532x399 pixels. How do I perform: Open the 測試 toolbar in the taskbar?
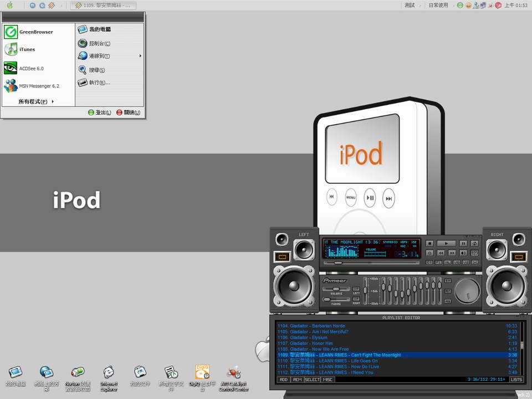click(x=410, y=5)
